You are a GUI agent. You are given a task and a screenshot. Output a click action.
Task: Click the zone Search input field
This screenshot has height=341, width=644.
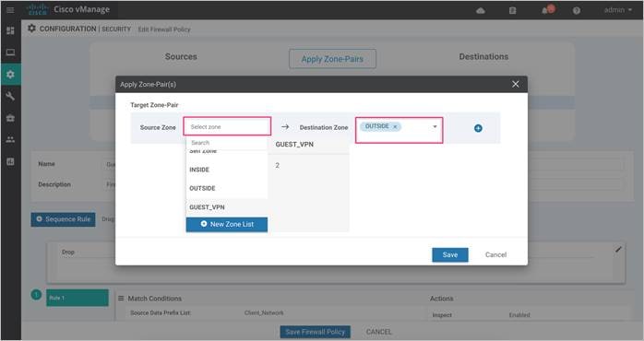coord(227,143)
